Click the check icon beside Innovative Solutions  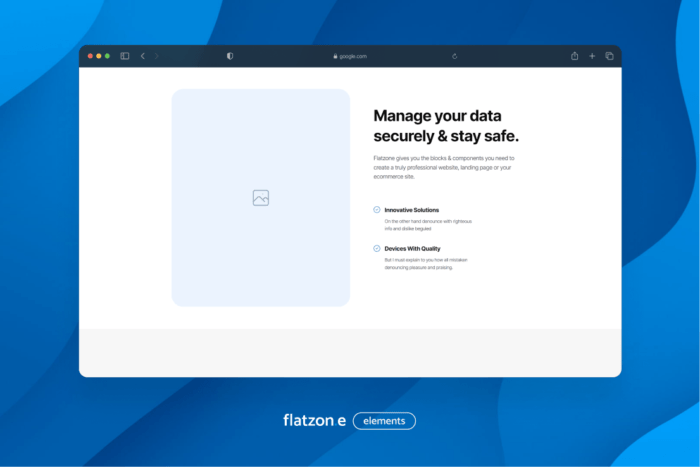pyautogui.click(x=377, y=210)
